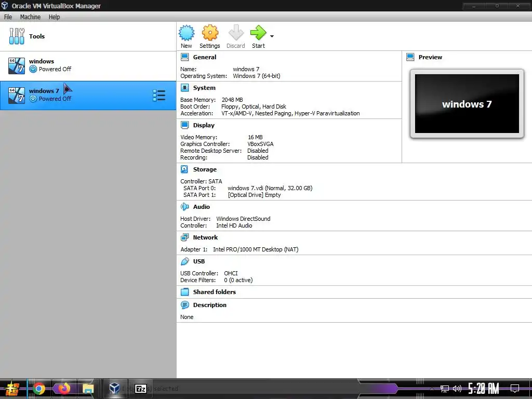Screen dimensions: 532x399
Task: Open Storage settings via header link
Action: (x=205, y=169)
